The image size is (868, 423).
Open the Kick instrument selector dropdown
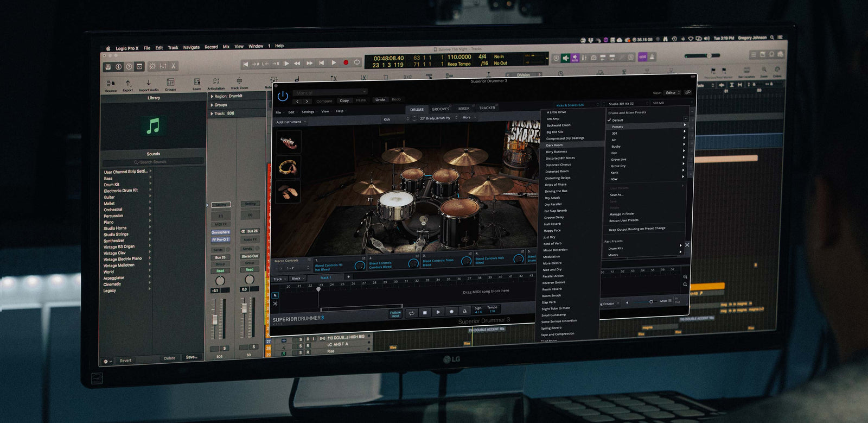tap(395, 119)
